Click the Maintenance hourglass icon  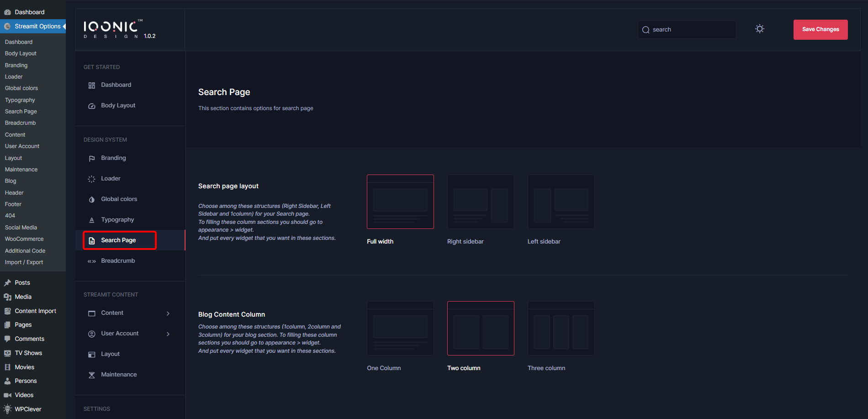91,375
